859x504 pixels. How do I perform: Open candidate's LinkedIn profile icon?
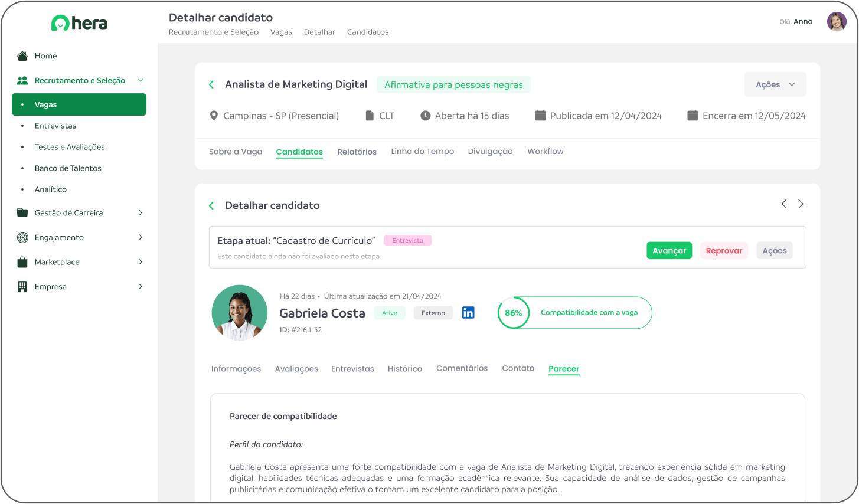coord(468,313)
